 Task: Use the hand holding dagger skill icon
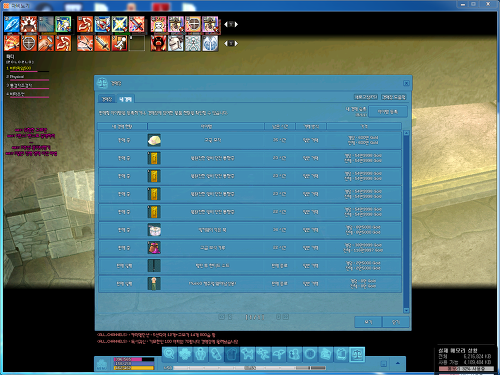[x=46, y=43]
